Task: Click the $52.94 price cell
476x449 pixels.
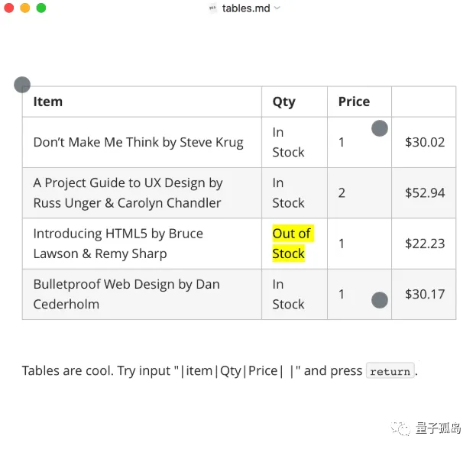Action: tap(425, 192)
